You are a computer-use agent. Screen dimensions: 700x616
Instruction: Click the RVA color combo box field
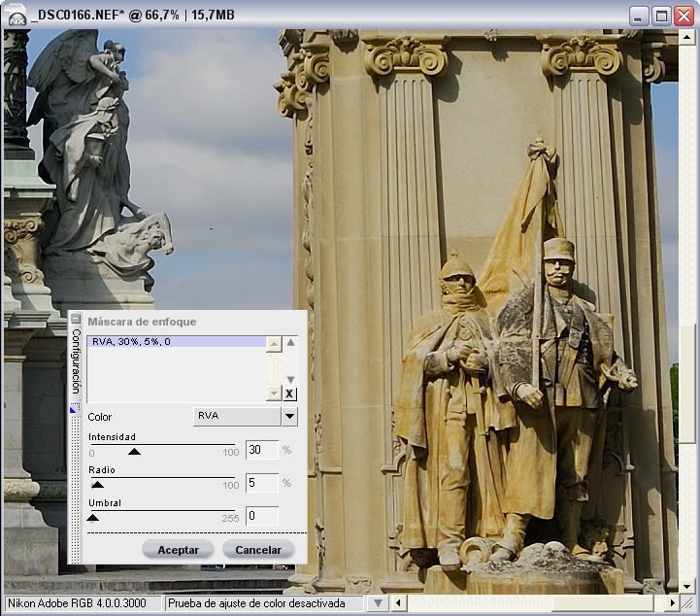coord(237,416)
